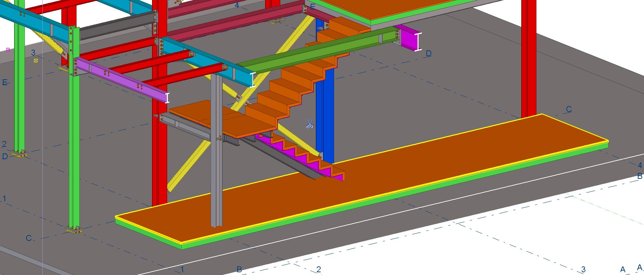The height and width of the screenshot is (275, 644).
Task: Click the magenta point marker at the left edge
Action: pyautogui.click(x=8, y=50)
